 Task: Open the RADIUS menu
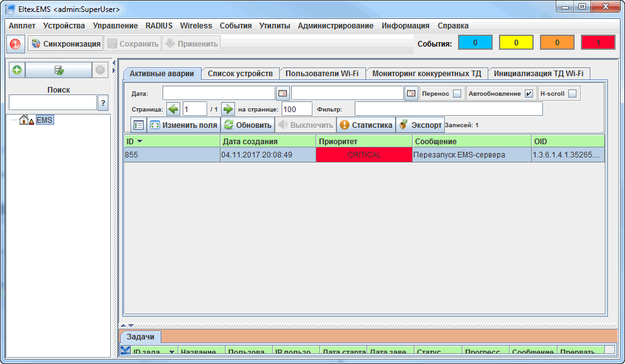click(159, 25)
